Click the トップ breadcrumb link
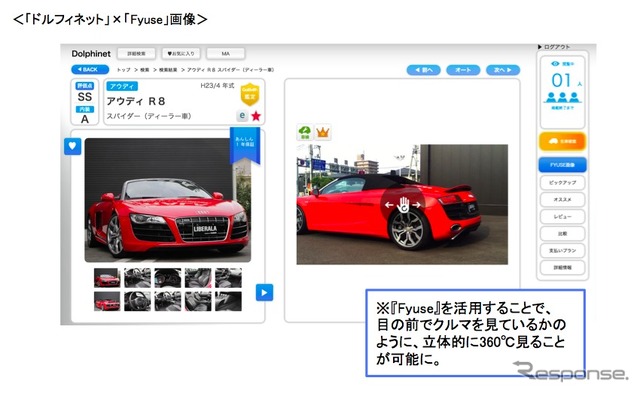This screenshot has height=393, width=640. (124, 70)
